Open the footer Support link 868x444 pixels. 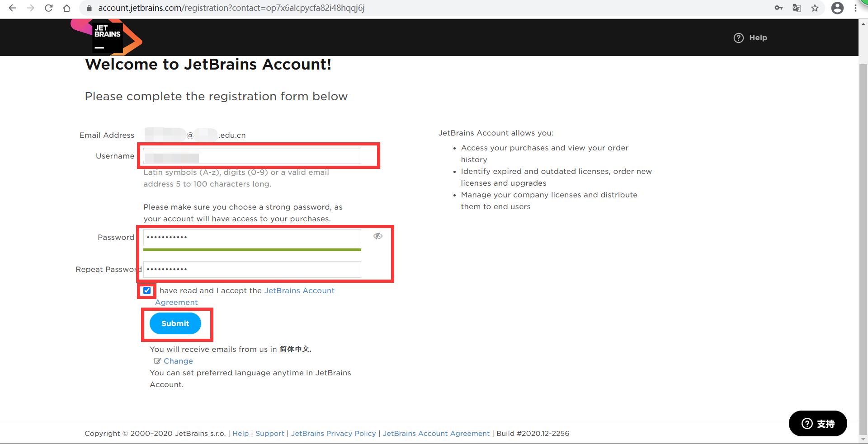(x=270, y=434)
